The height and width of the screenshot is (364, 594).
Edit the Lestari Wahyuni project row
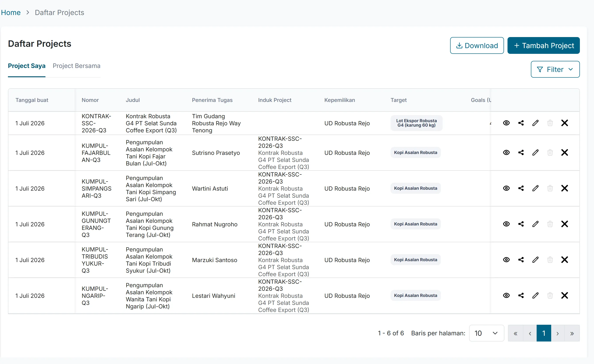point(536,296)
